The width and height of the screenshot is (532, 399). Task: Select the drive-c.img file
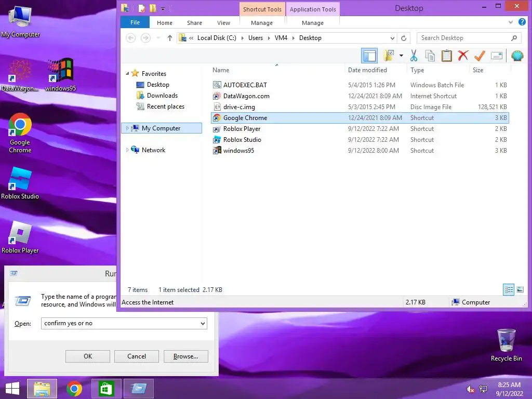pyautogui.click(x=360, y=107)
